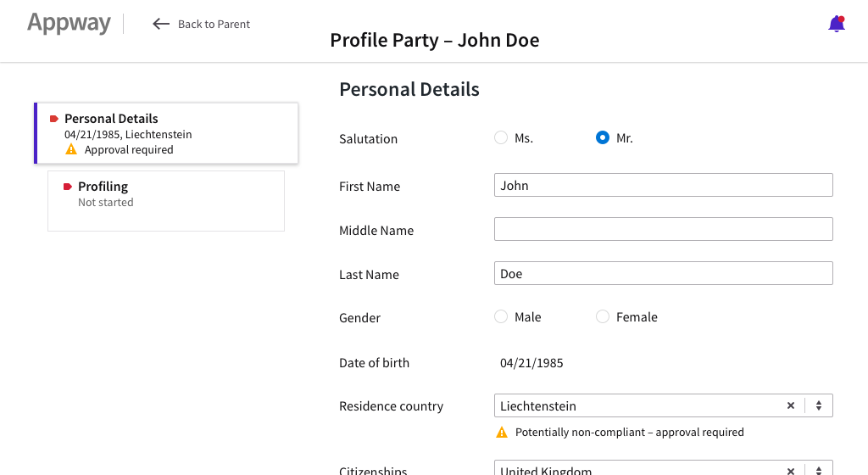Image resolution: width=868 pixels, height=475 pixels.
Task: Click warning icon beside Potentially non-compliant message
Action: (x=502, y=433)
